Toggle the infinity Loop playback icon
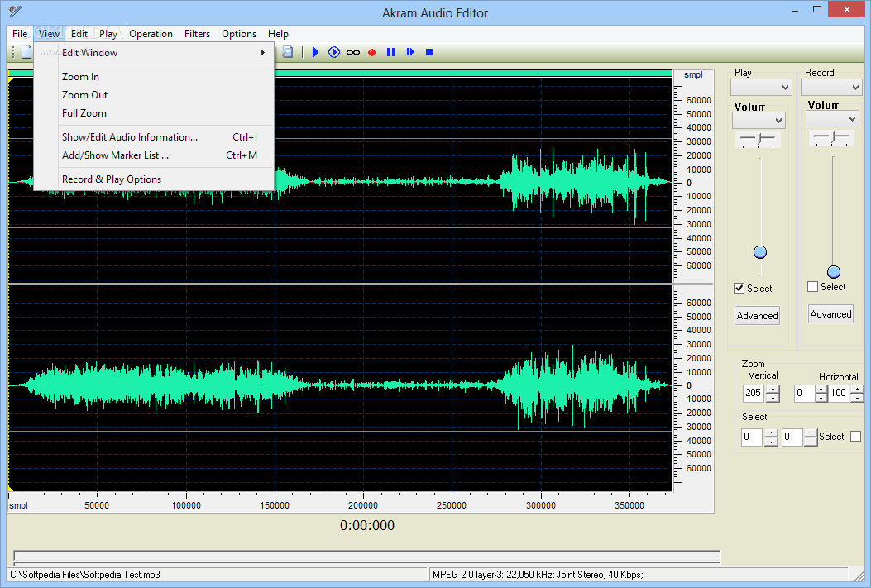This screenshot has height=588, width=871. [x=352, y=52]
